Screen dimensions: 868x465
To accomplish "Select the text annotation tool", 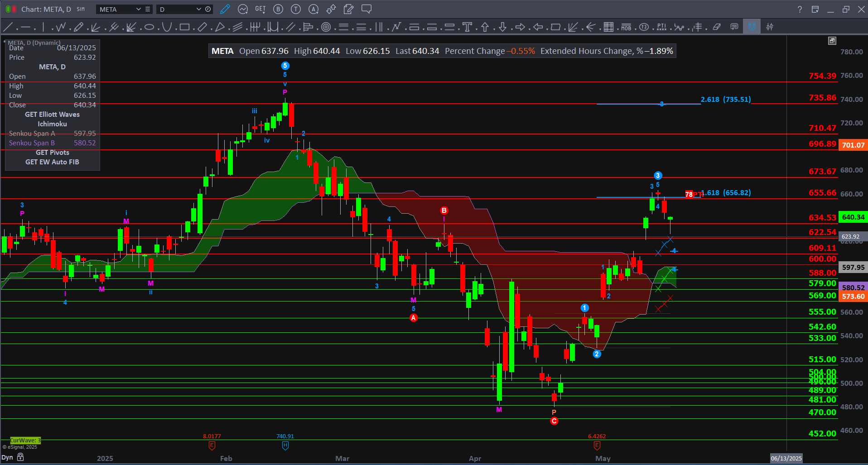I will pyautogui.click(x=467, y=27).
